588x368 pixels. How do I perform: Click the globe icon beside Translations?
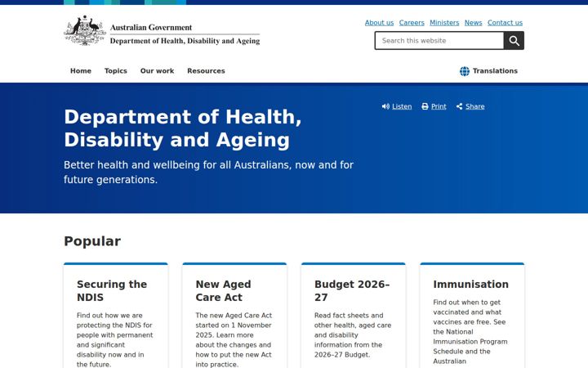coord(464,71)
